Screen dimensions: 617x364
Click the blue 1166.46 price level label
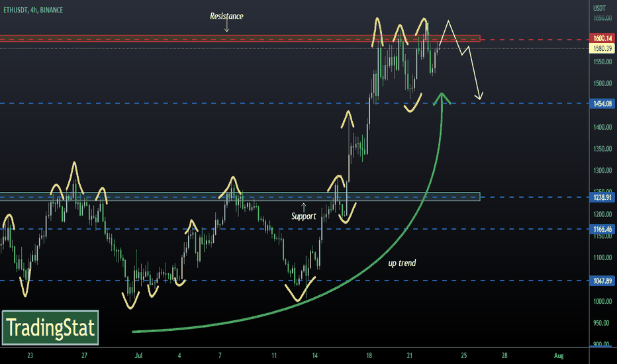click(602, 229)
